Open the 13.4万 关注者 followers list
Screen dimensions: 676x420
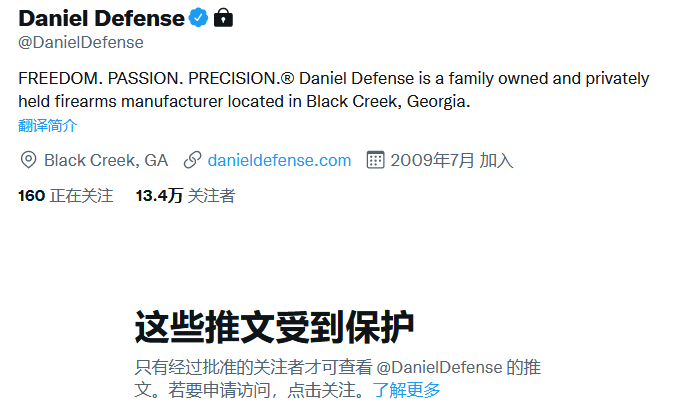[x=185, y=196]
